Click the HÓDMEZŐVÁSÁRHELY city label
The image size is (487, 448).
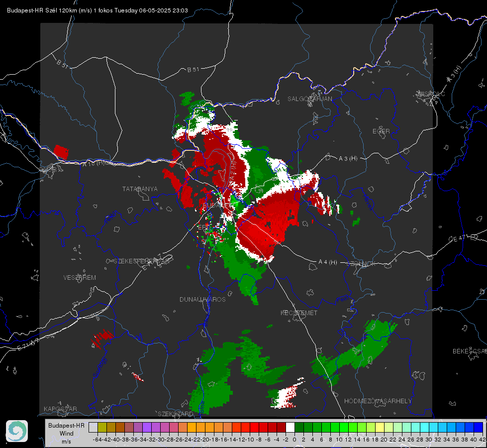click(x=378, y=401)
